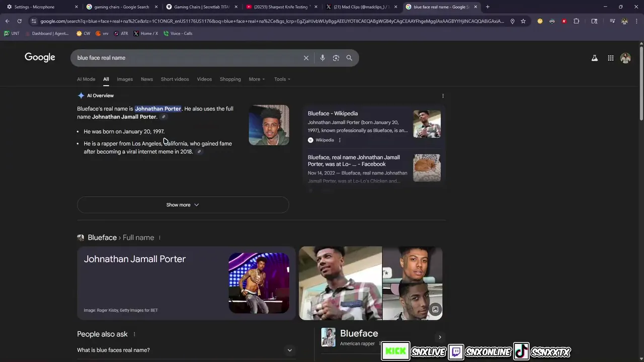Open a new browser tab
Viewport: 644px width, 362px height.
tap(488, 7)
